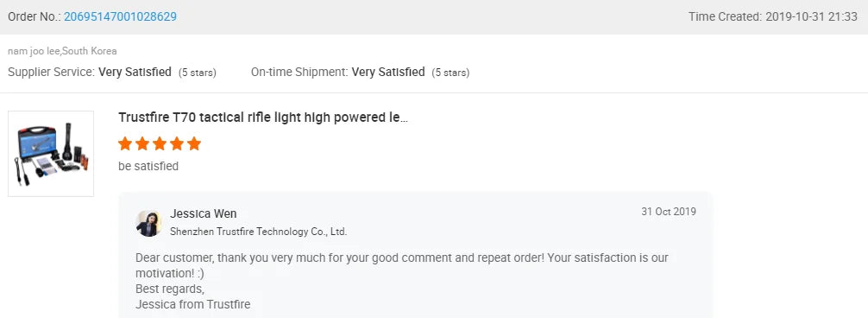Click the 31 Oct 2019 reply date
This screenshot has width=868, height=318.
pyautogui.click(x=669, y=212)
